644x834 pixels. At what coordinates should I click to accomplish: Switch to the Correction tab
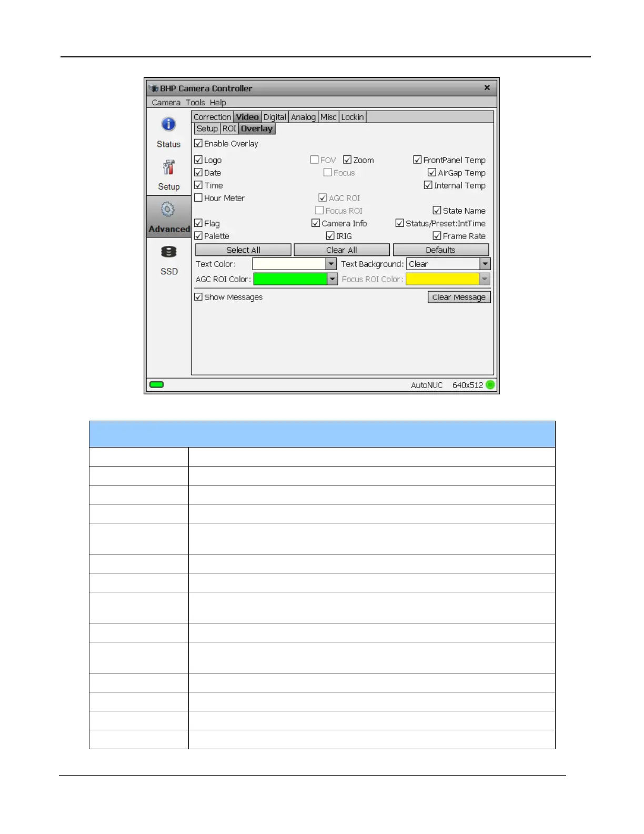[212, 117]
